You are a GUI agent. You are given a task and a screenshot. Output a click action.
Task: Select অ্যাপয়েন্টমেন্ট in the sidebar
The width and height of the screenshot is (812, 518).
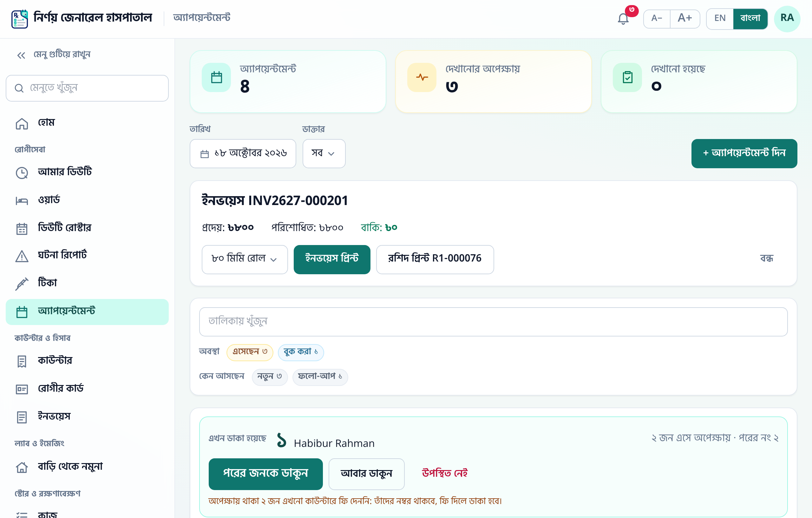(x=87, y=311)
